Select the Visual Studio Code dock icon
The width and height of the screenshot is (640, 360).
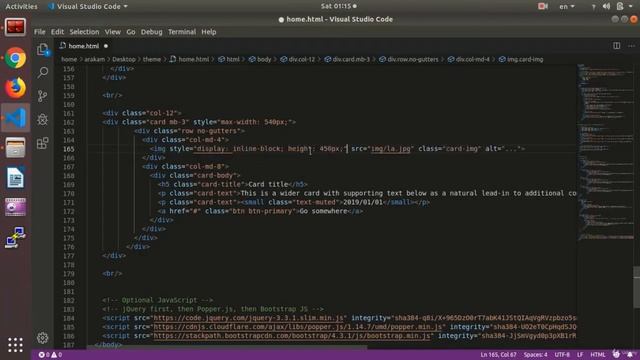(x=16, y=118)
